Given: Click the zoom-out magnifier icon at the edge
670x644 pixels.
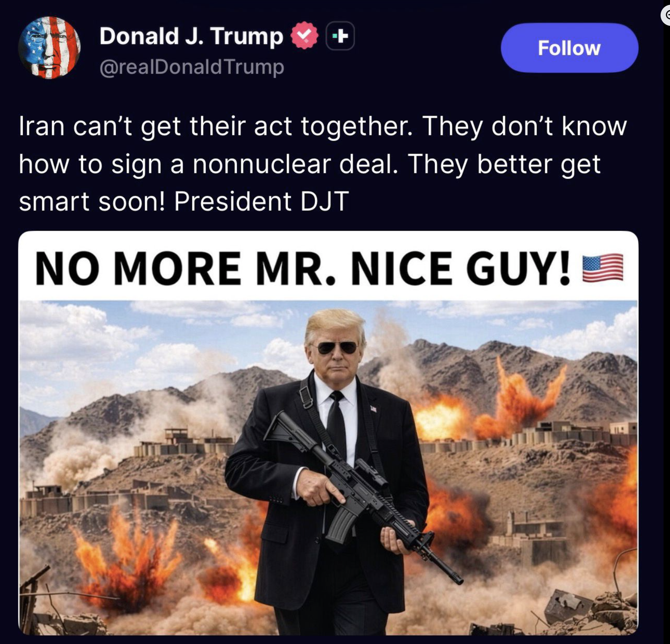Looking at the screenshot, I should pos(666,15).
